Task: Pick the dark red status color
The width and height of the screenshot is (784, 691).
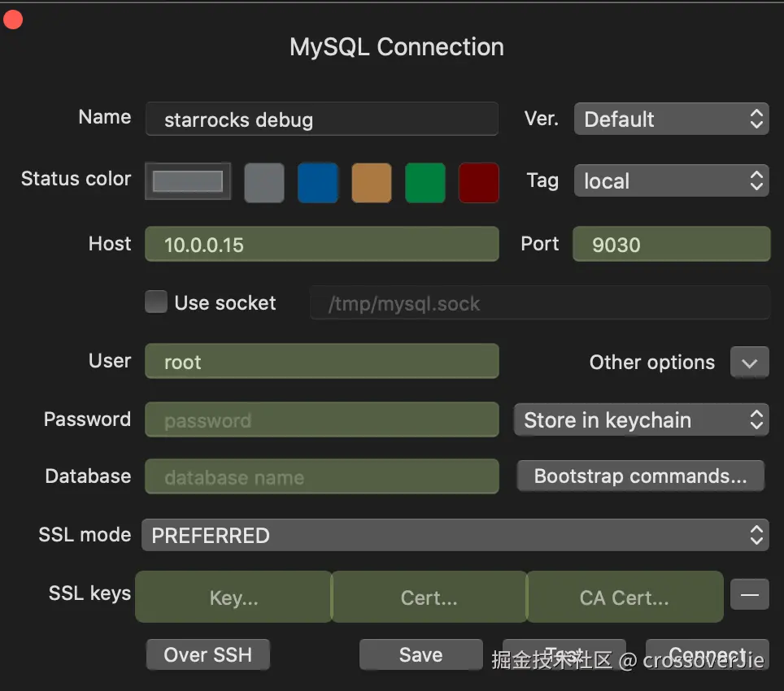Action: tap(479, 182)
